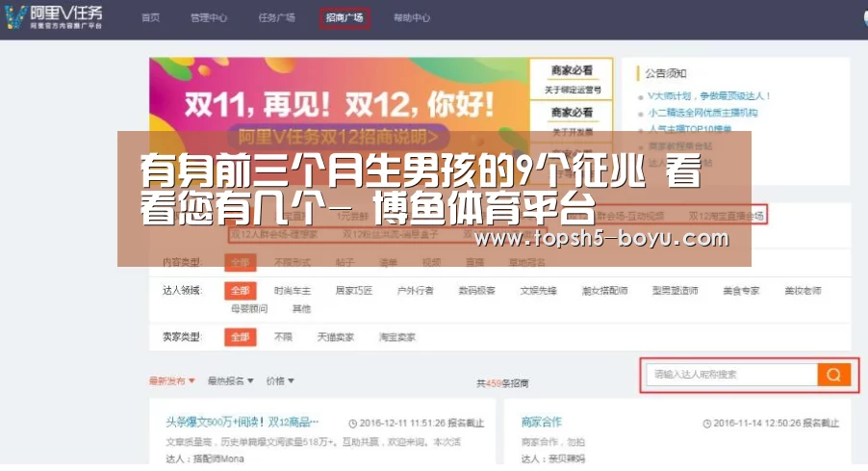This screenshot has width=868, height=471.
Task: Open the 帮助中心 navigation item
Action: 412,17
